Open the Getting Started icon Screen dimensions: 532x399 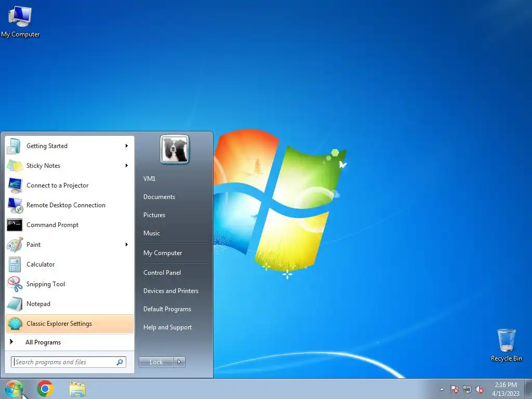tap(15, 146)
